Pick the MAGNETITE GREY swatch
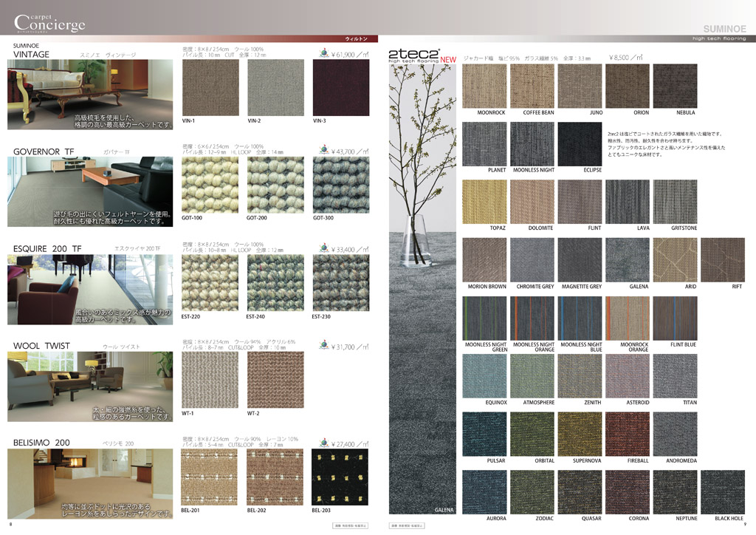 click(580, 260)
